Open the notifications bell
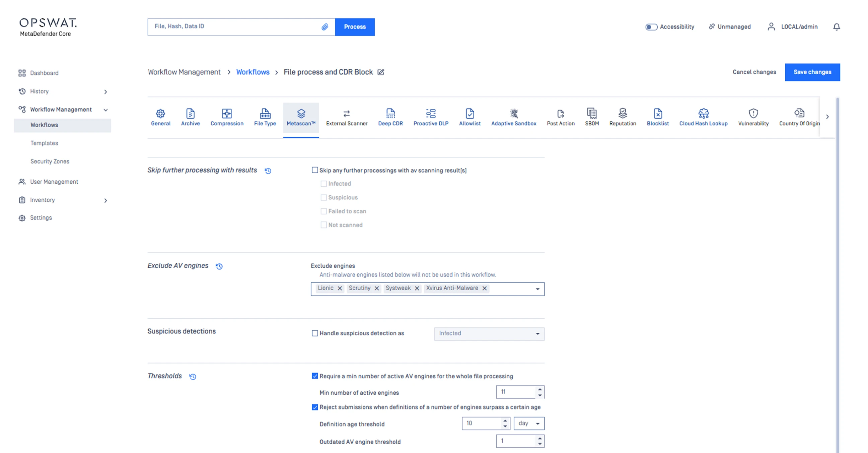Screen dimensions: 868x453 click(x=836, y=26)
